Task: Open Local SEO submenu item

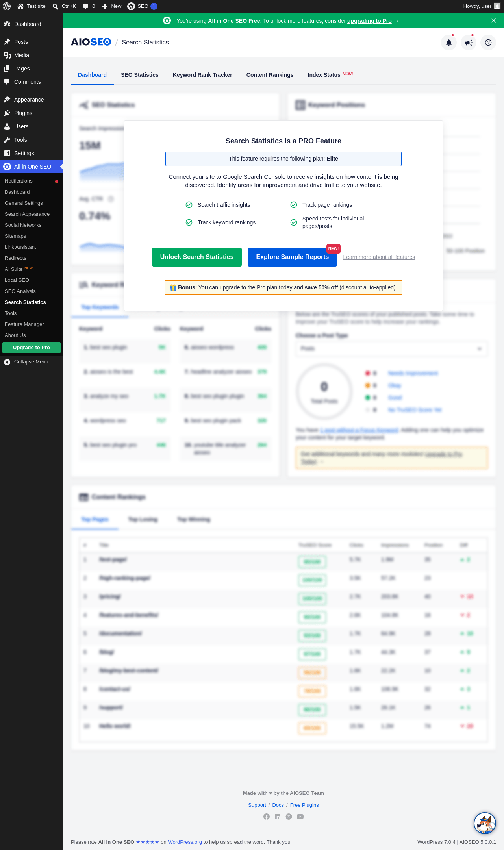Action: click(x=31, y=280)
